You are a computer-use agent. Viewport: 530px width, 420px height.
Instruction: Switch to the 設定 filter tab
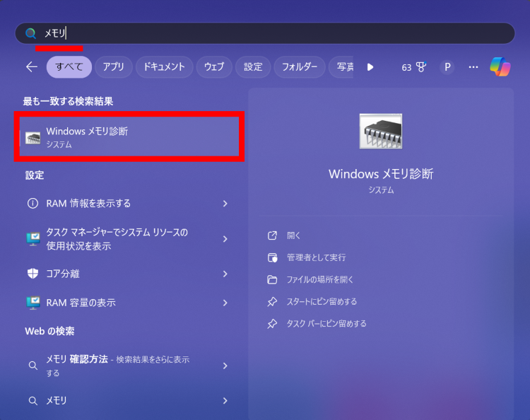(x=253, y=67)
